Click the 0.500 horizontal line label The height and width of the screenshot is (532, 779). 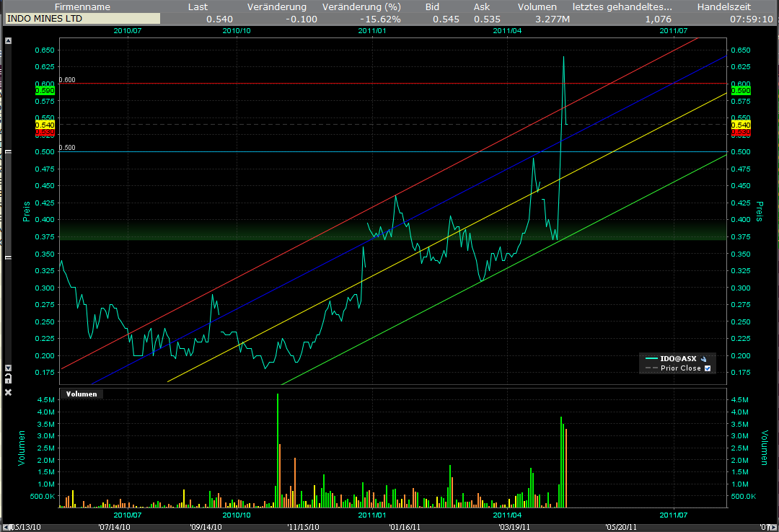[x=67, y=148]
